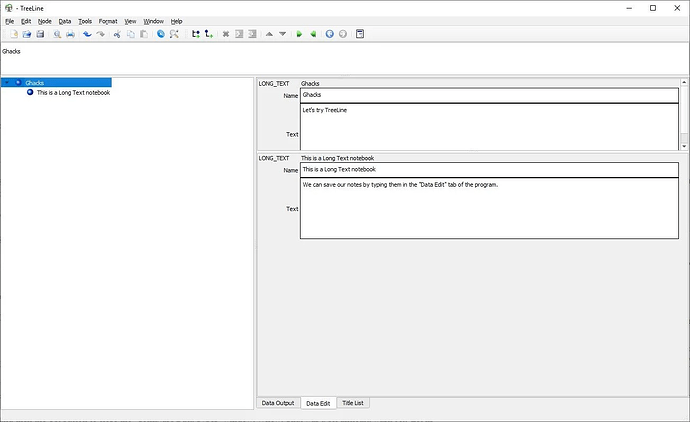The height and width of the screenshot is (422, 690).
Task: Select the "This is a Long Text notebook" tree item
Action: [68, 92]
